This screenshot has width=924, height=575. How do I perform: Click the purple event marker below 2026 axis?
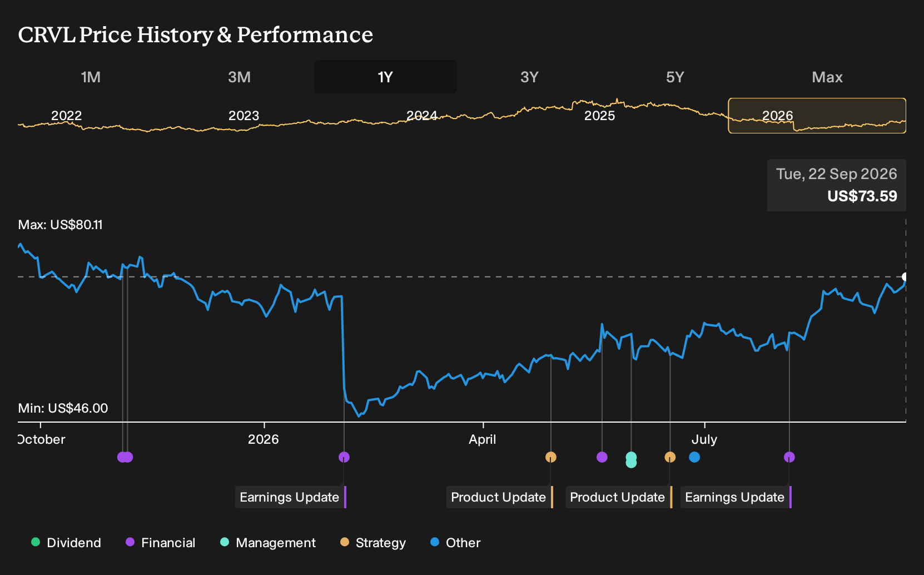click(x=344, y=457)
